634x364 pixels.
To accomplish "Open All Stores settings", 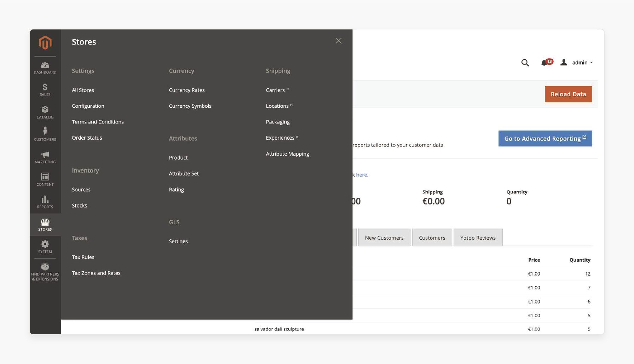I will pyautogui.click(x=83, y=90).
